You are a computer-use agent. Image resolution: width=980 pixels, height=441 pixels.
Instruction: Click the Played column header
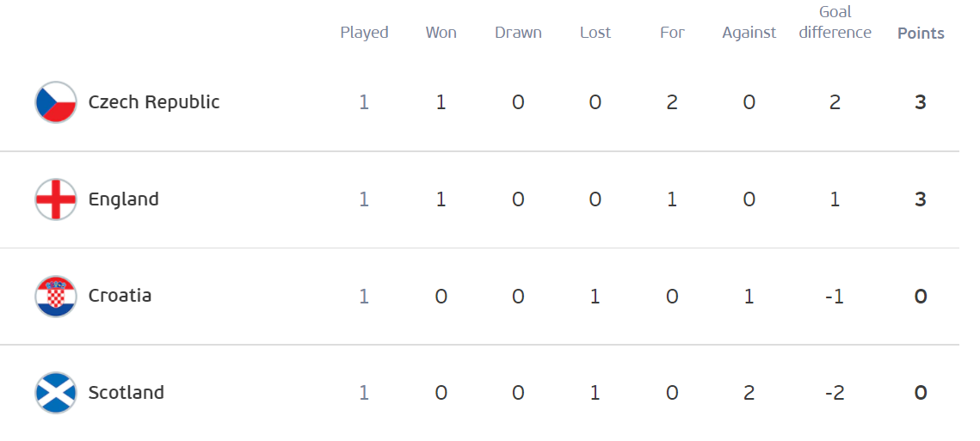coord(364,34)
